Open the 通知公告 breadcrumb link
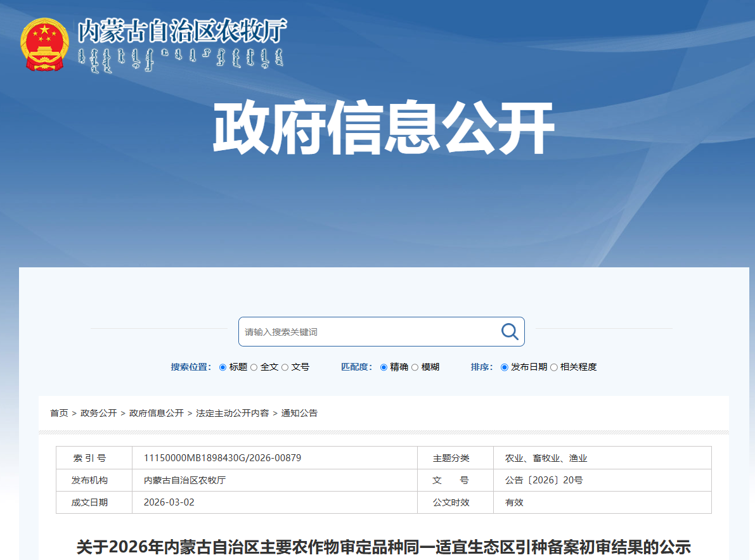 pos(299,413)
